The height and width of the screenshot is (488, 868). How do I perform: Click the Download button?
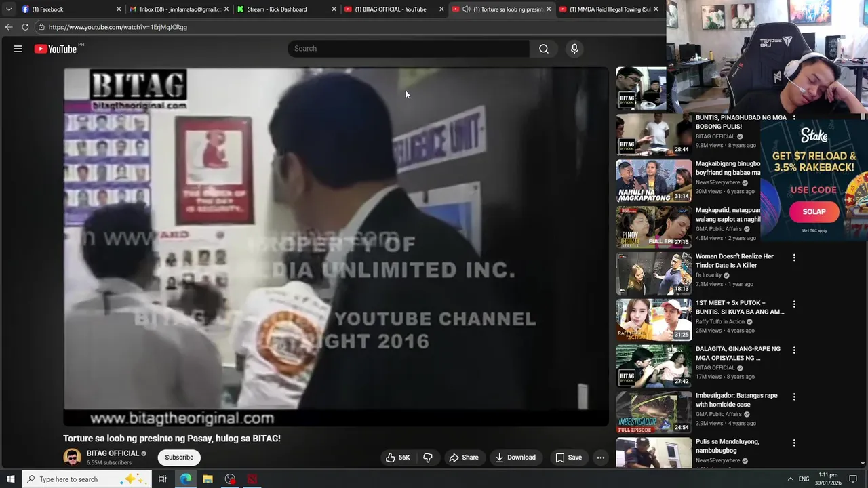(515, 457)
